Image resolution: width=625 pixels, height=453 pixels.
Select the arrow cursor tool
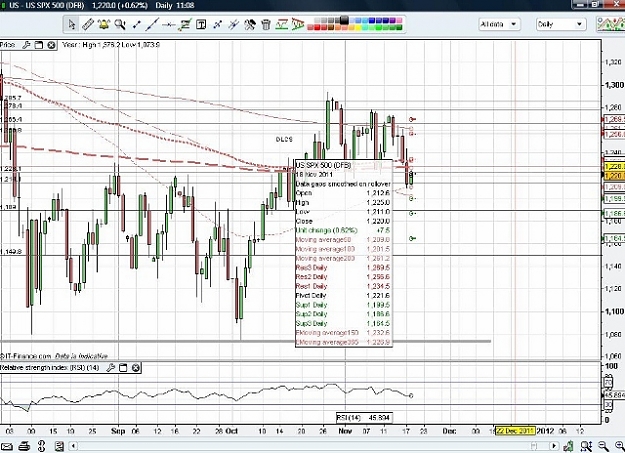[x=72, y=24]
